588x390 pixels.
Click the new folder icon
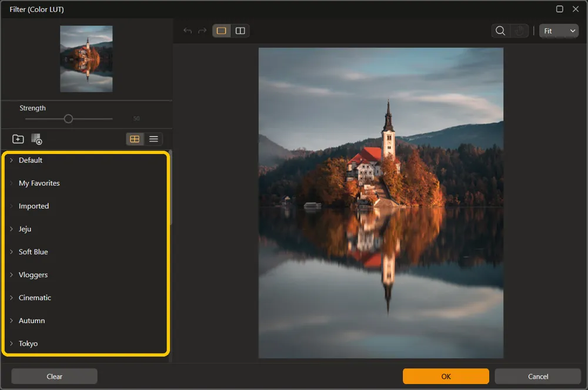(x=18, y=139)
